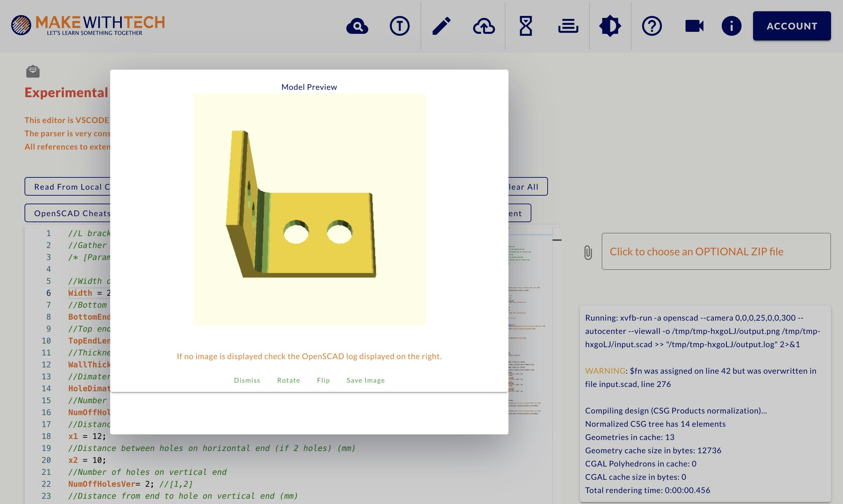Open the question mark help icon

651,26
